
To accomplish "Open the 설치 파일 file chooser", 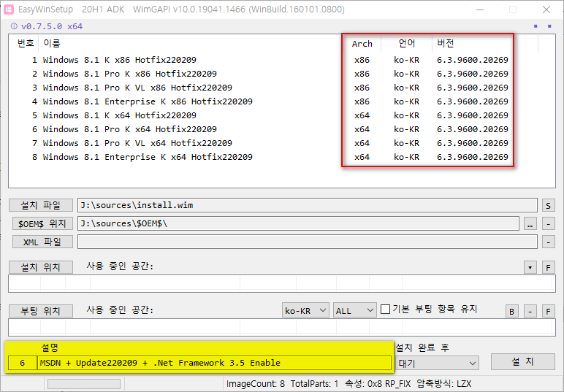I will [41, 205].
